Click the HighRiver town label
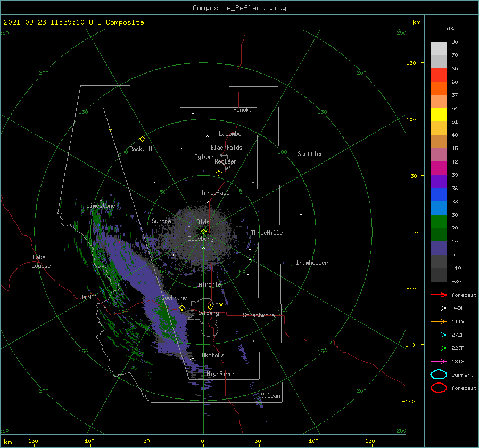479x448 pixels. pos(221,374)
